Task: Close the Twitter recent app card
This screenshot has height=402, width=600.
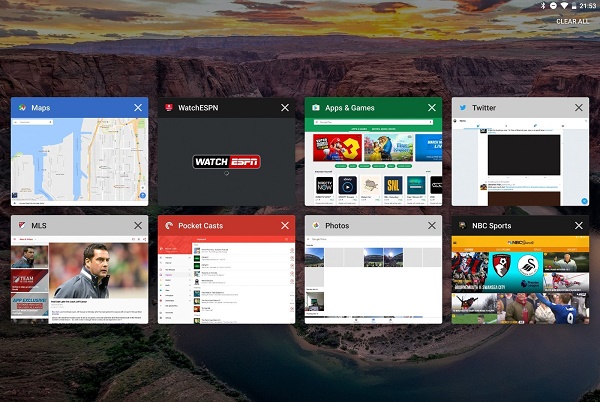Action: [x=579, y=108]
